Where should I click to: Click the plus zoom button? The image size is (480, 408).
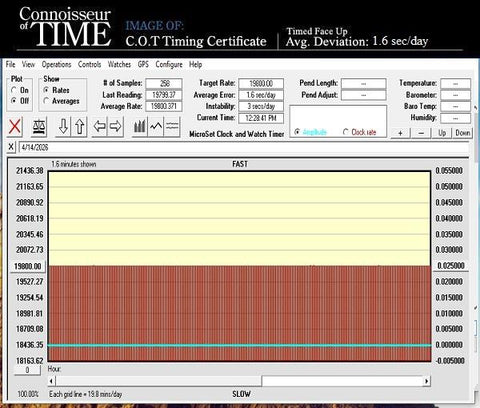400,133
